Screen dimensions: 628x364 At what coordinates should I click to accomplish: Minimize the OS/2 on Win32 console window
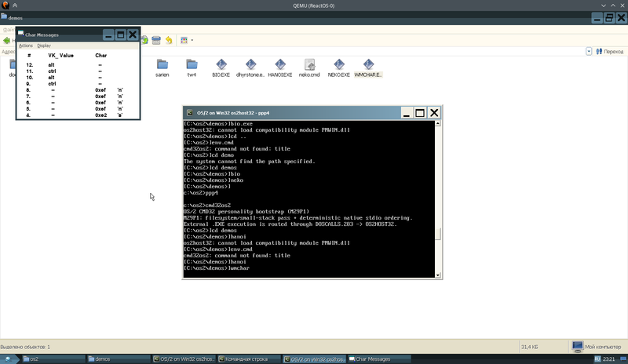point(406,113)
